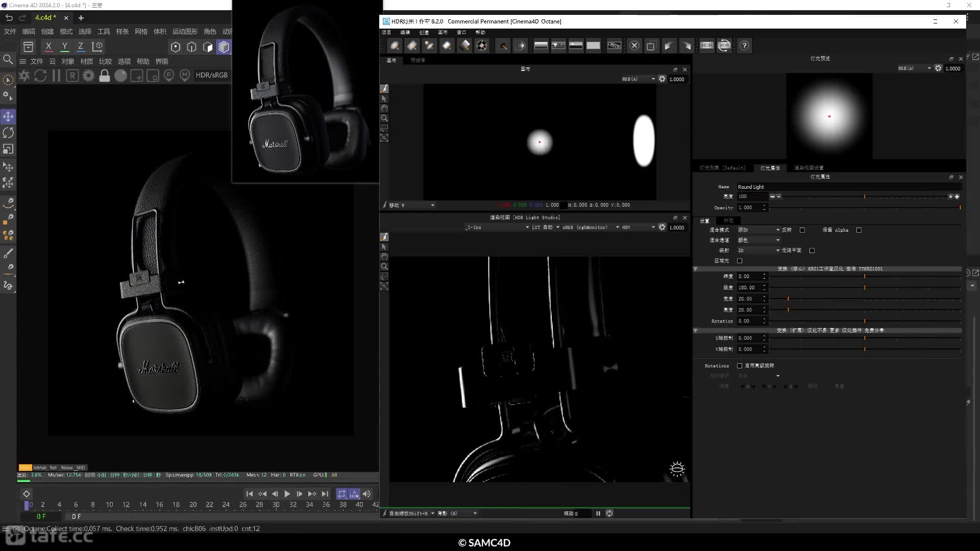Collapse the 变换（核心） section
The height and width of the screenshot is (551, 980).
696,269
